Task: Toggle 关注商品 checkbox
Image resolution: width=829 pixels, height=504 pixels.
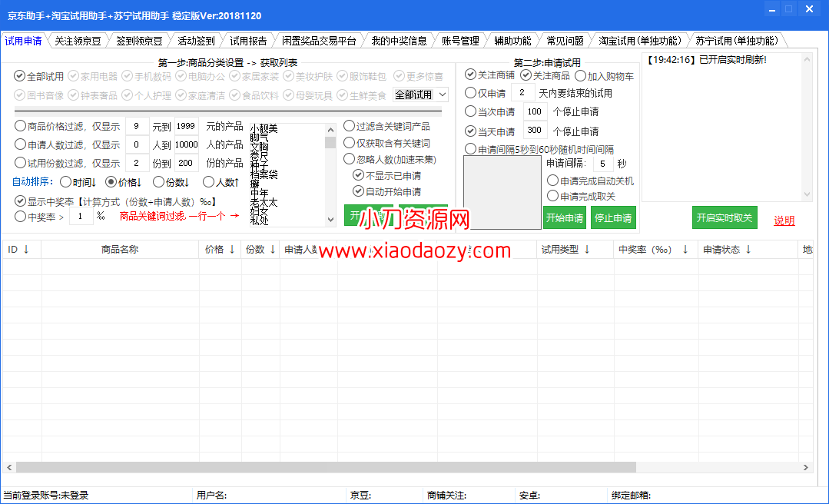Action: click(x=545, y=75)
